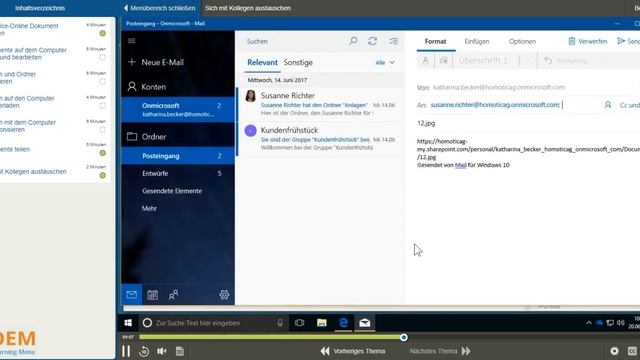This screenshot has width=640, height=360.
Task: Toggle checkbox for 'auf den Computer laden' topic
Action: click(102, 105)
